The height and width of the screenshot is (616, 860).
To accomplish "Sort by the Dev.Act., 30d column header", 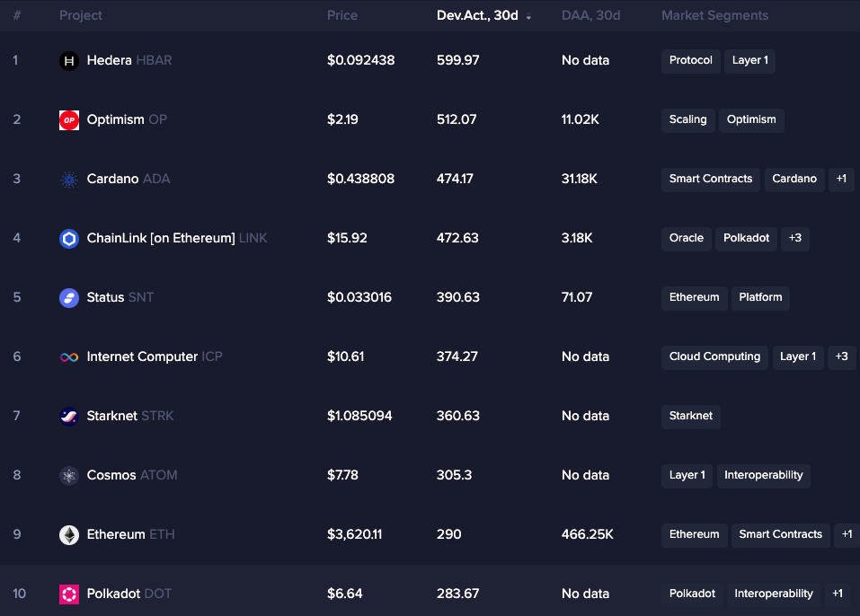I will click(477, 15).
